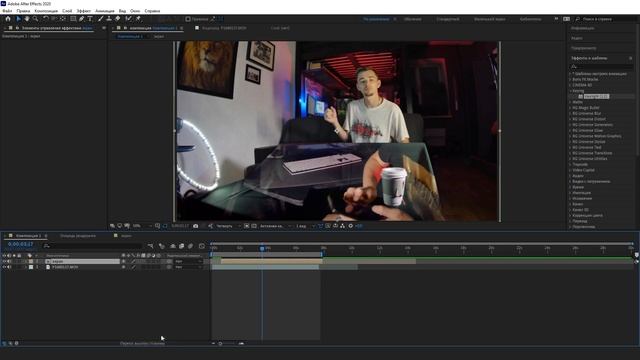Select the Rectangle shape tool
This screenshot has width=640, height=360.
[x=73, y=19]
